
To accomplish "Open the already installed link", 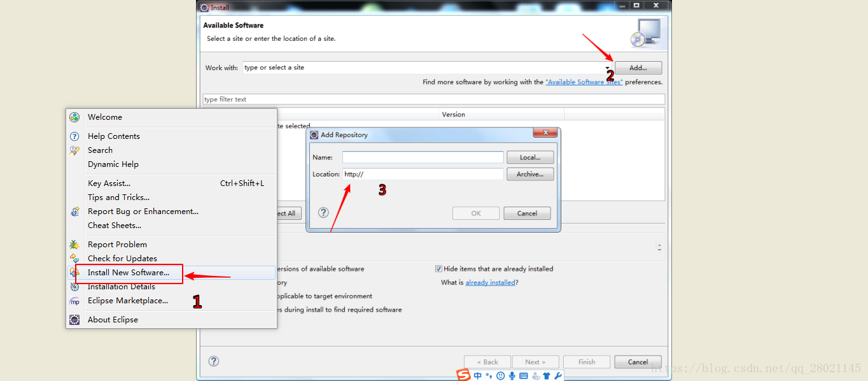I will click(490, 283).
